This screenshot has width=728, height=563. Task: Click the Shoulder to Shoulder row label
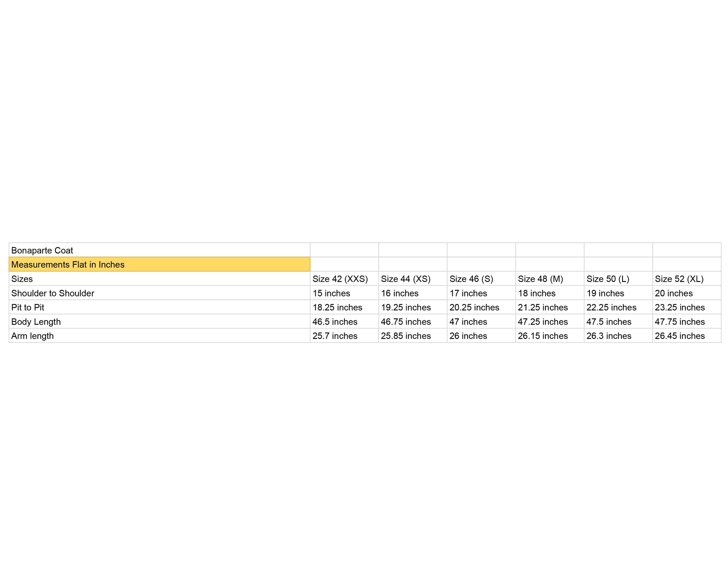53,293
